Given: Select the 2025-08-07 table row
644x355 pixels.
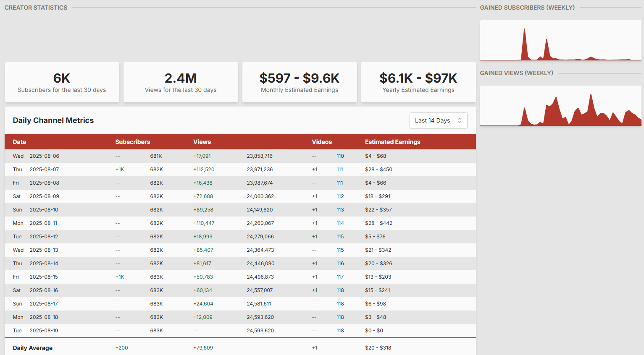Looking at the screenshot, I should pos(240,170).
